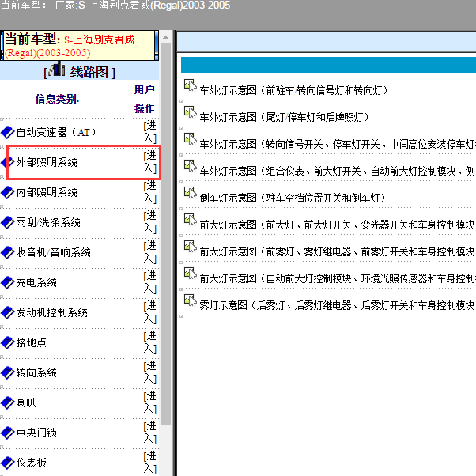Select 接地点 category text

click(32, 342)
